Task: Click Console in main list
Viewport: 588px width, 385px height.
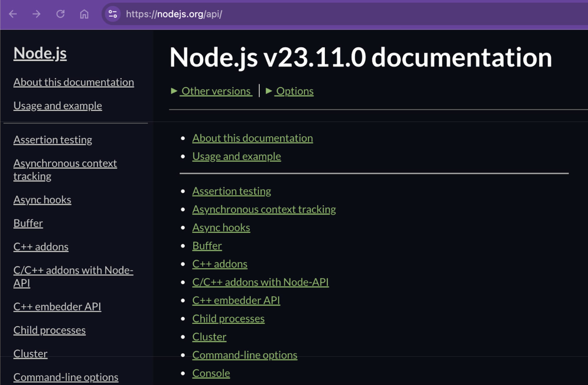Action: (211, 373)
